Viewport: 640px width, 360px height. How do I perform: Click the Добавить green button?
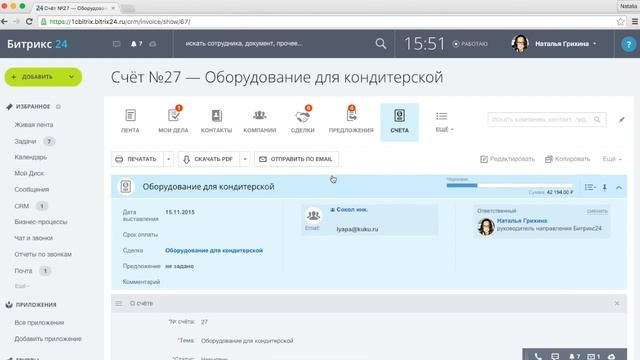click(37, 77)
